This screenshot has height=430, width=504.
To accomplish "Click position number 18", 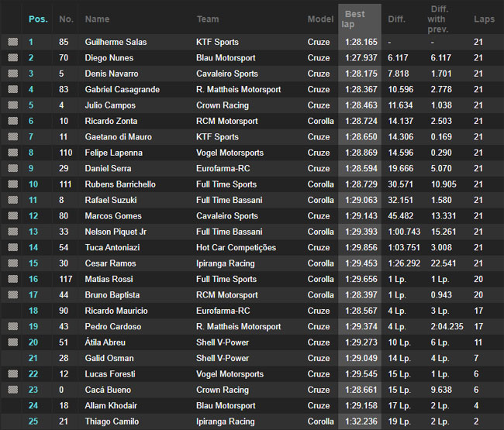I will coord(33,311).
